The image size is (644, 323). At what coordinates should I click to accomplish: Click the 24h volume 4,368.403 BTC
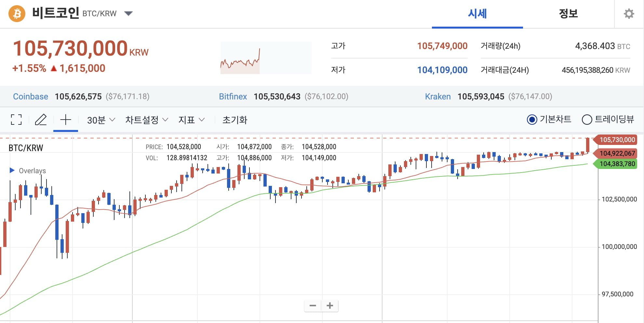coord(603,46)
